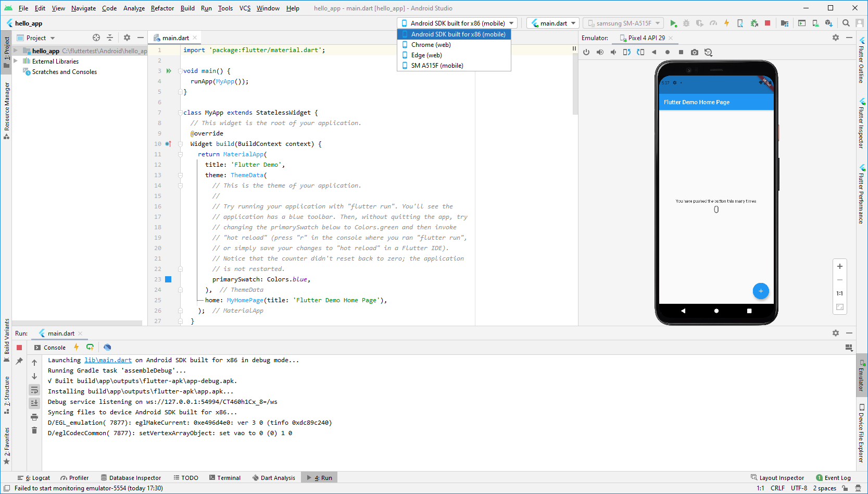Screen dimensions: 868x494
Task: Locate current file in Project tree
Action: tap(96, 38)
